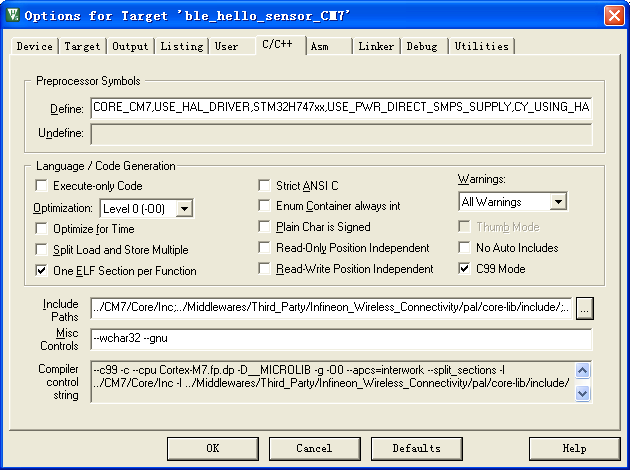Open the Debug tab
The image size is (630, 470).
pos(423,46)
